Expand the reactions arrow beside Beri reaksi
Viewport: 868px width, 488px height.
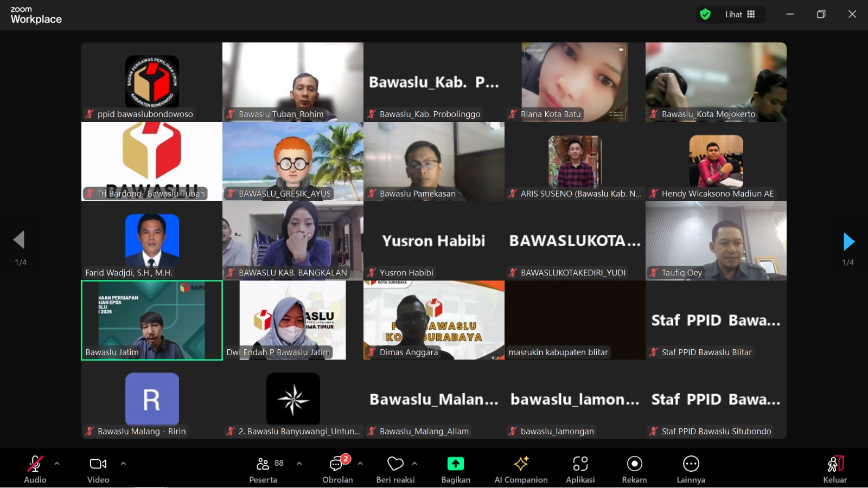(414, 464)
